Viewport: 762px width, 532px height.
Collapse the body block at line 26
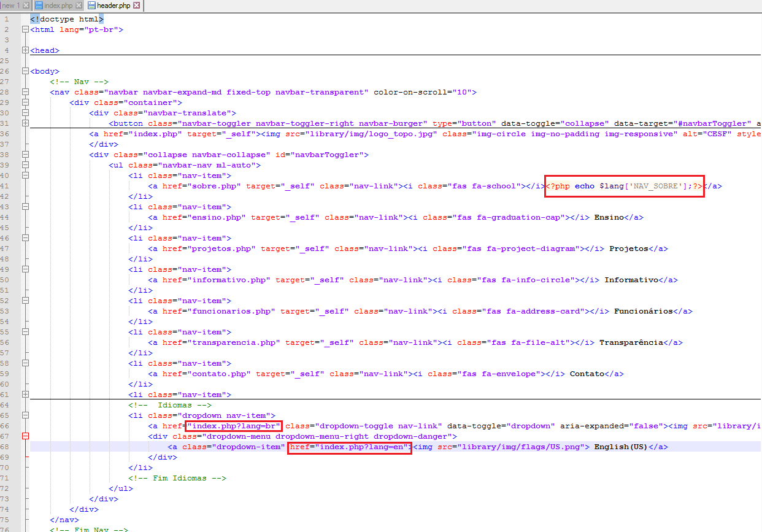[x=25, y=71]
